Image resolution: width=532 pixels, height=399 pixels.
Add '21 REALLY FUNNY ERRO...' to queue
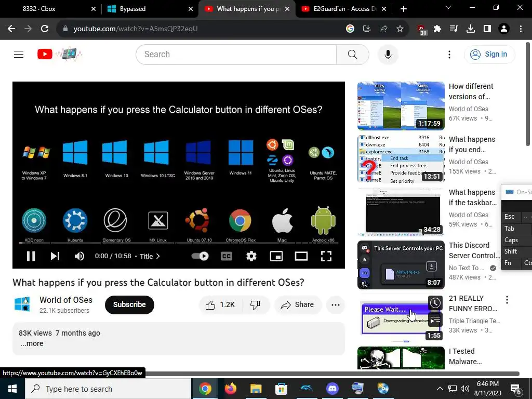coord(435,320)
